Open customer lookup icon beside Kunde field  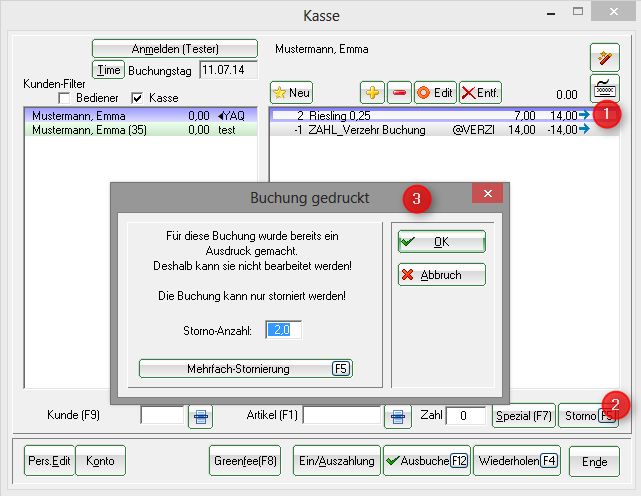(x=200, y=415)
